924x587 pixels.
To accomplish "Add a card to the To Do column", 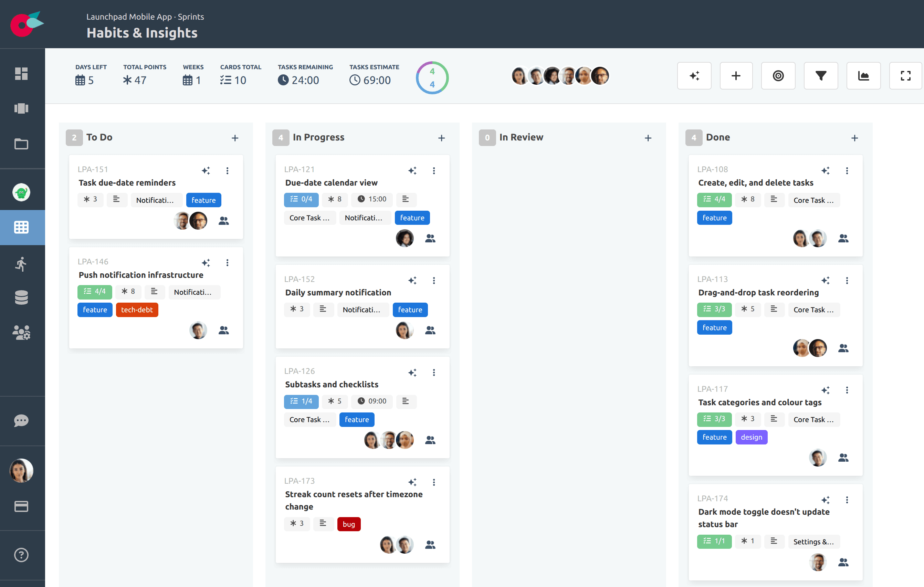I will [x=235, y=138].
